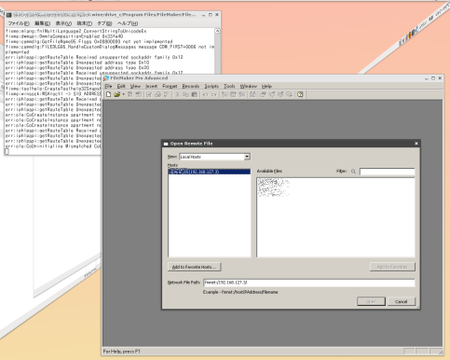Click the Help icon at toolbar end
This screenshot has width=450, height=360.
pyautogui.click(x=300, y=94)
